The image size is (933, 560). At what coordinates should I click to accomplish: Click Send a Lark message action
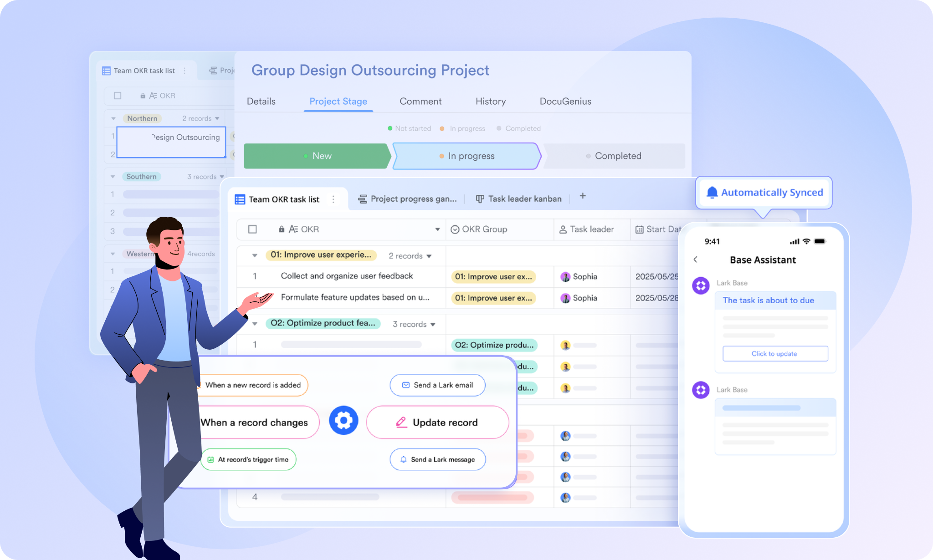pos(437,459)
